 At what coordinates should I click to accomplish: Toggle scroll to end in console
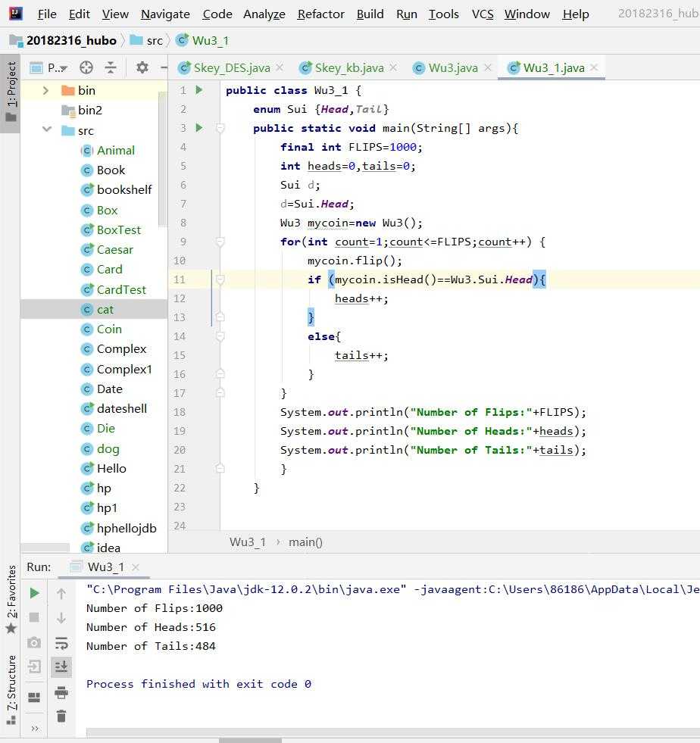click(x=61, y=667)
